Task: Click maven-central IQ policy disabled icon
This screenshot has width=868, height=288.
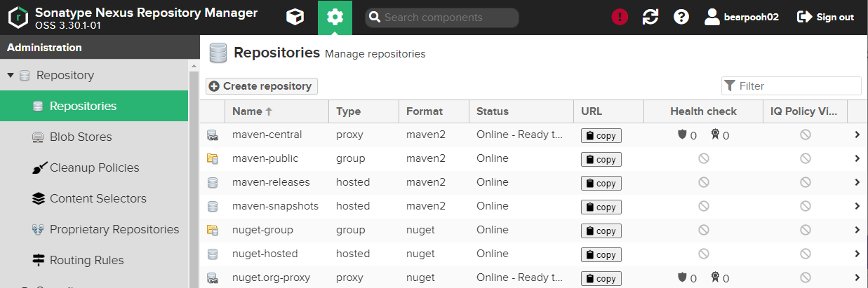Action: (806, 135)
